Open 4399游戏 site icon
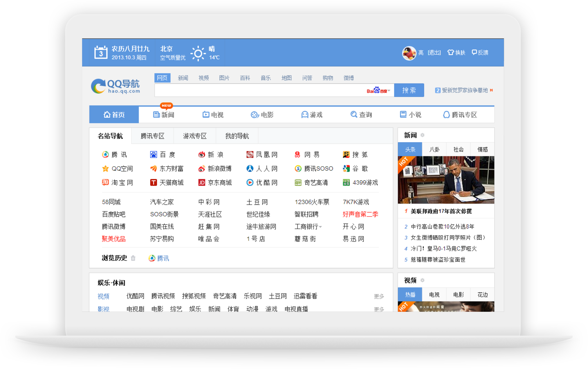 coord(346,182)
